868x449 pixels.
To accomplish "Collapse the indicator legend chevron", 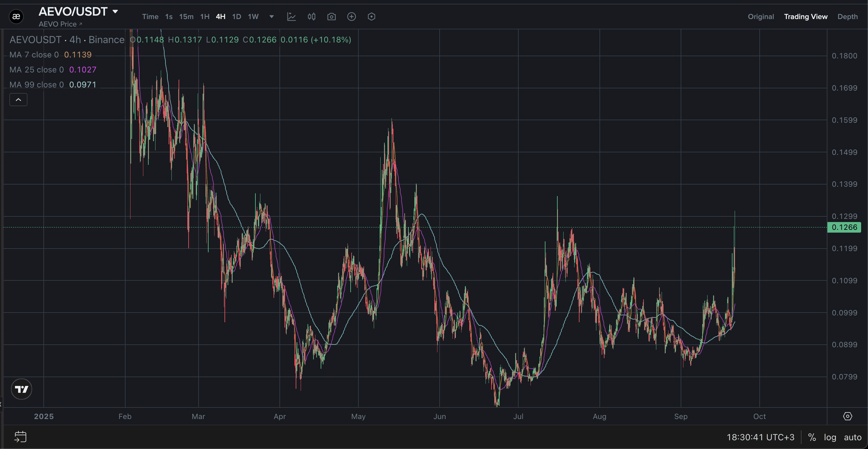I will (x=18, y=100).
